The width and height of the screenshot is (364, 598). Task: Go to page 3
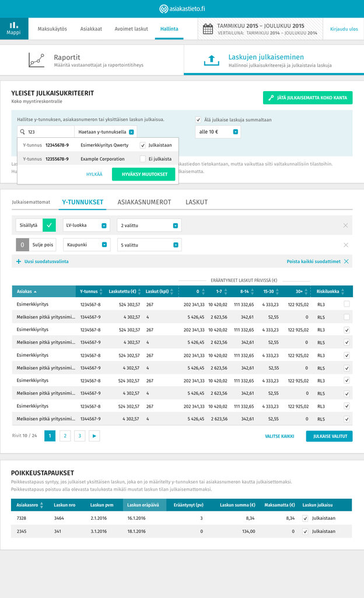point(79,436)
